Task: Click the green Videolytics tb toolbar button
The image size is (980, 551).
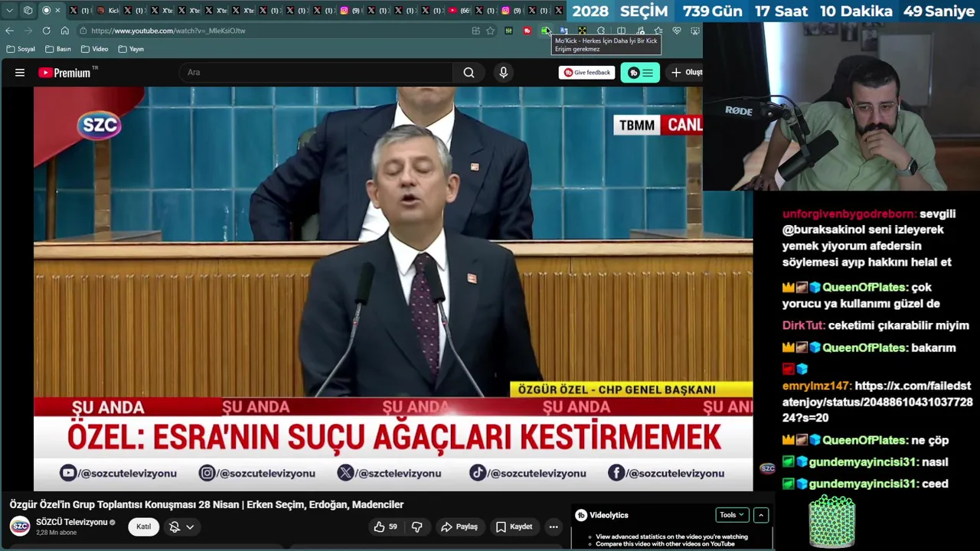Action: coord(640,73)
